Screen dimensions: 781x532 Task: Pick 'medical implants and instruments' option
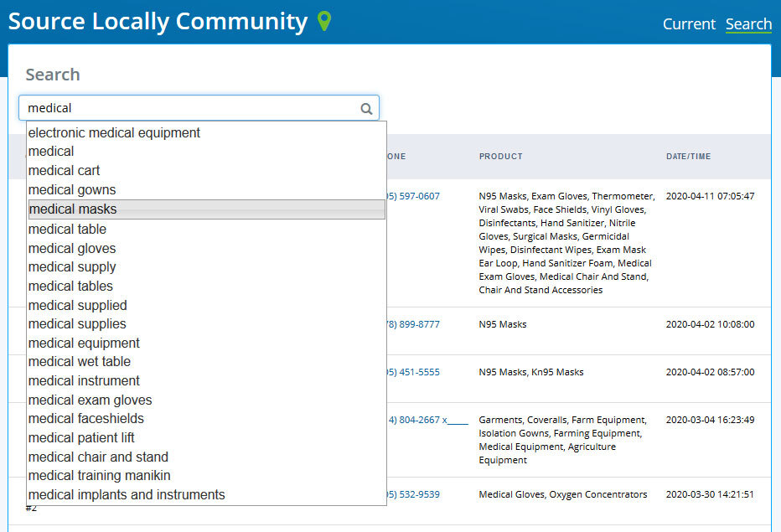[127, 495]
